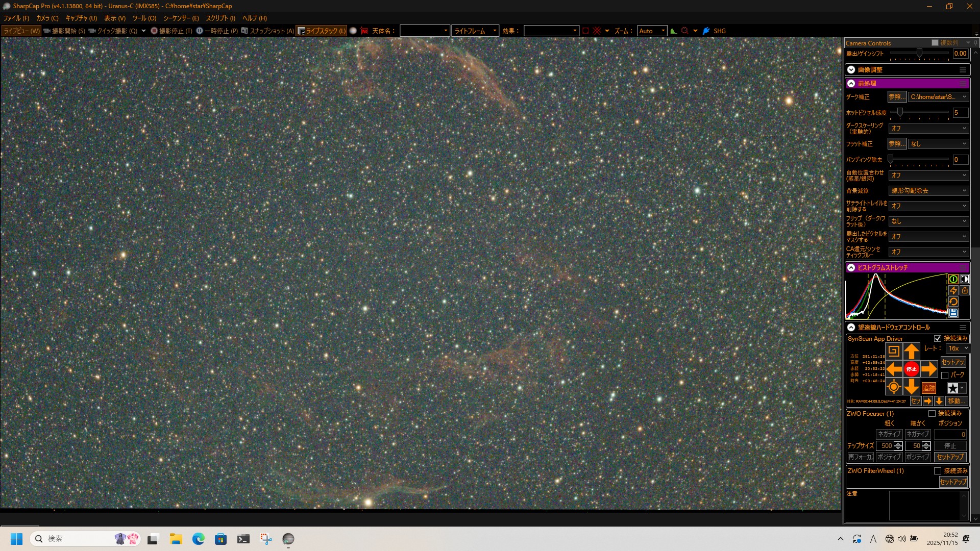Check ZWO Focuser connected checkbox

pos(932,413)
